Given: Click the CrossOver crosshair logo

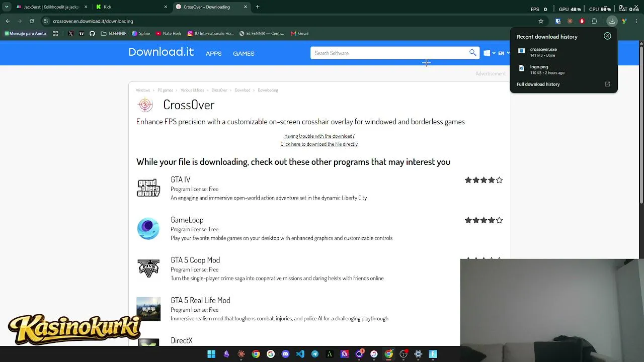Looking at the screenshot, I should (x=145, y=105).
